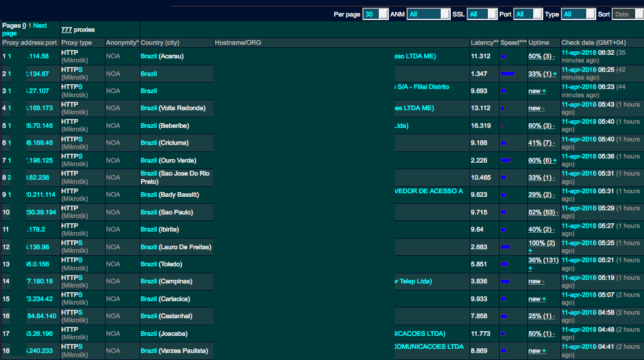
Task: Click the Speed bar for Ouro Verde proxy
Action: pos(505,160)
